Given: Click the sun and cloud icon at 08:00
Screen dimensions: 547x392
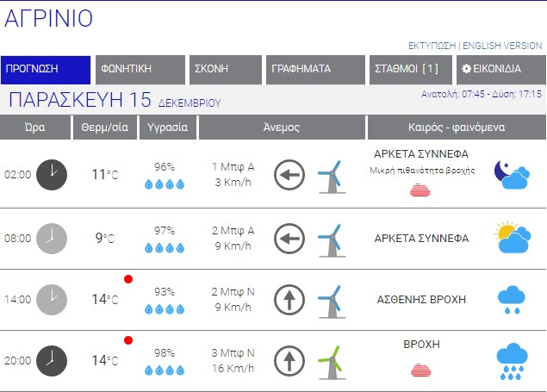Looking at the screenshot, I should click(x=512, y=237).
